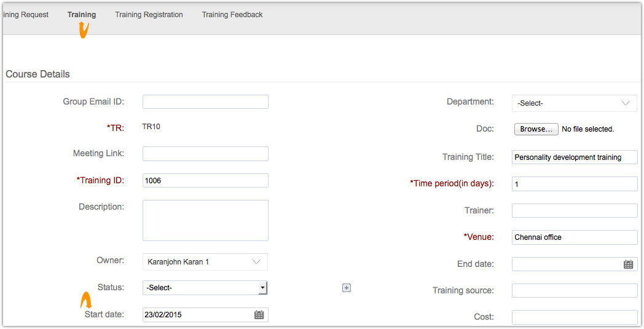The width and height of the screenshot is (644, 329).
Task: Click the Time period in days field
Action: [574, 184]
